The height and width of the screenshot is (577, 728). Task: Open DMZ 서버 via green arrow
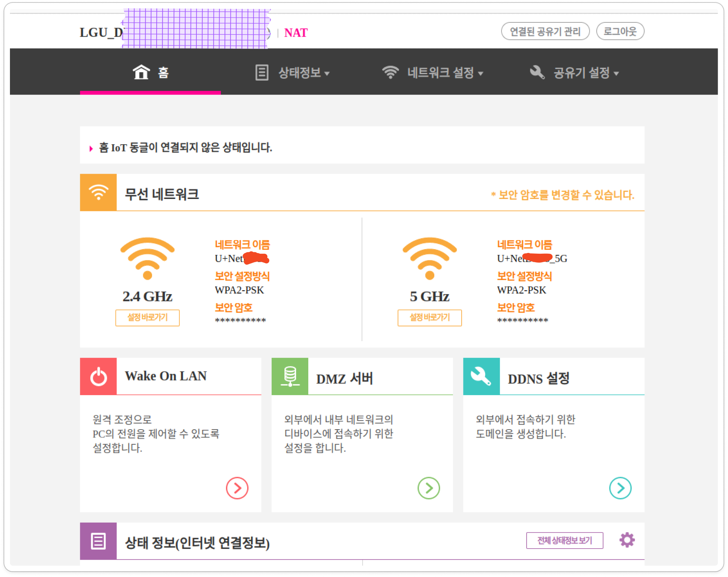429,488
